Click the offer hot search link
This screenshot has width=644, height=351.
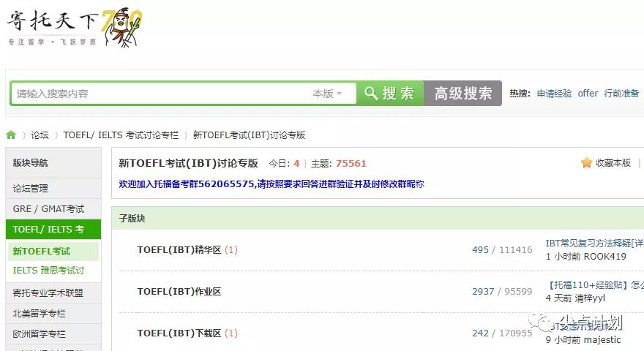pos(588,93)
